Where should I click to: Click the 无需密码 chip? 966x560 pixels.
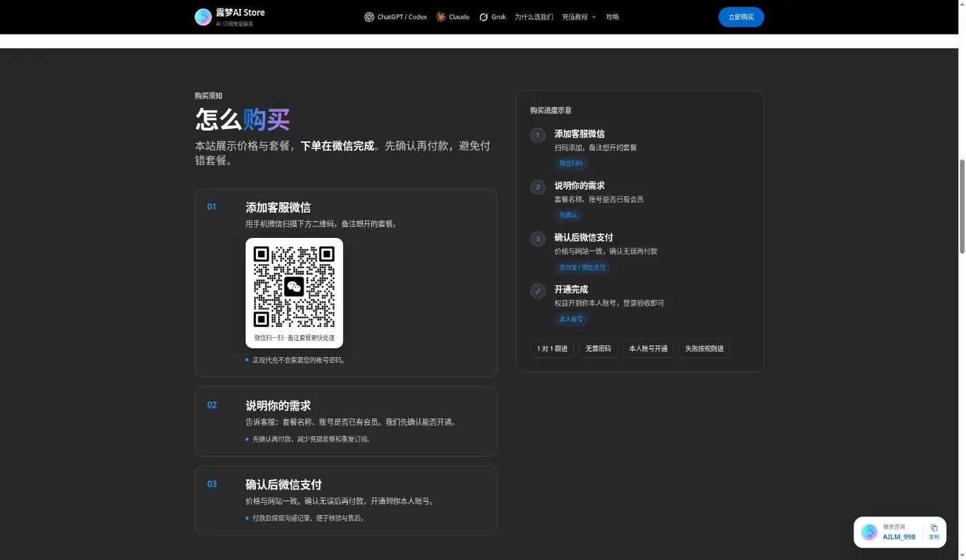(x=598, y=348)
